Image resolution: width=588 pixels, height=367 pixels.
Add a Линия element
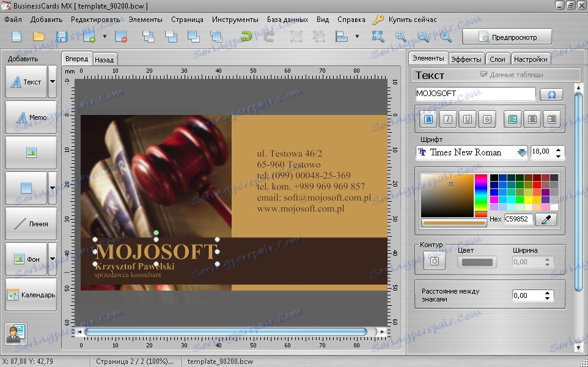(x=31, y=223)
